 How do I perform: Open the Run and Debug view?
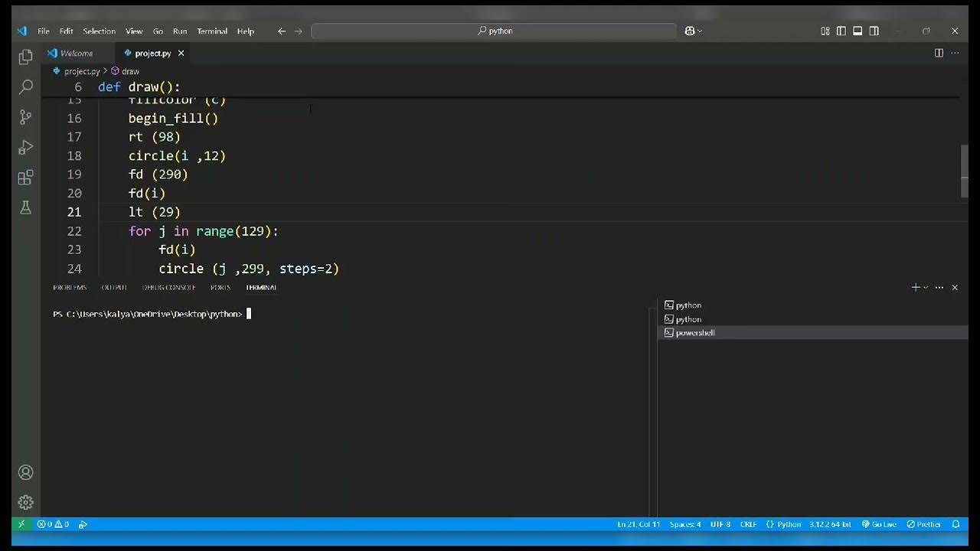[25, 147]
